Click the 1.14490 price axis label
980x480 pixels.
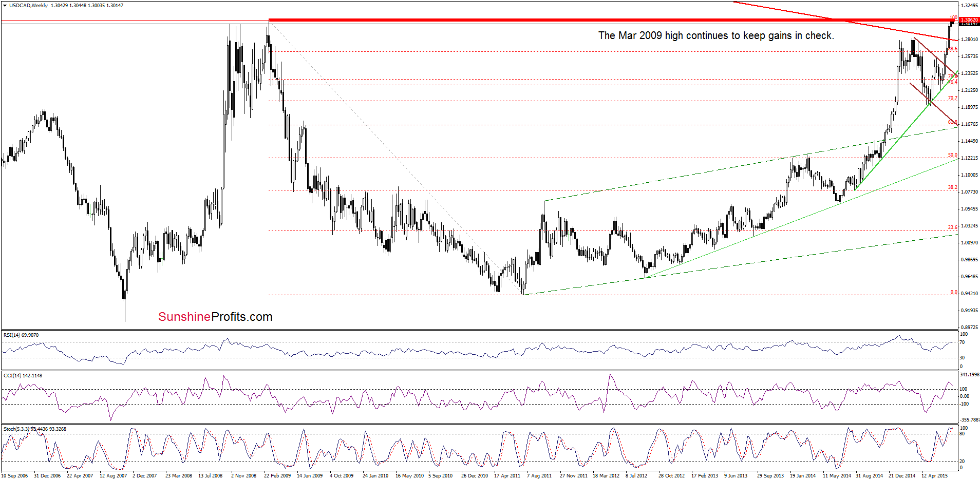[969, 141]
